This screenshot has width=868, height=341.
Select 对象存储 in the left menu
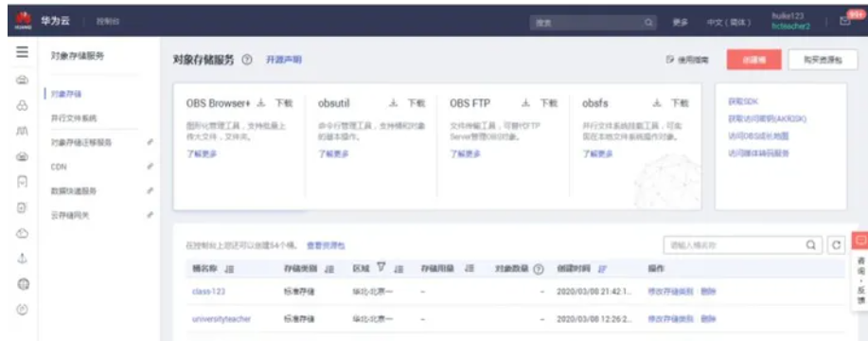tap(66, 94)
